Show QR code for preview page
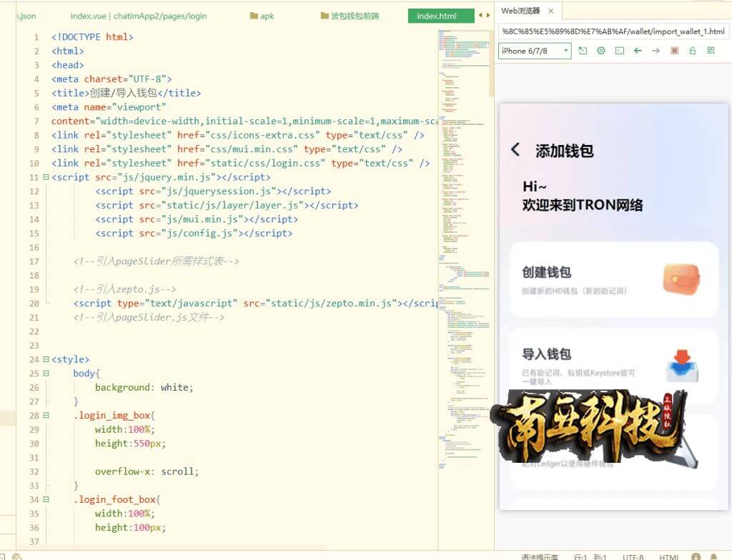The width and height of the screenshot is (732, 560). pyautogui.click(x=711, y=51)
